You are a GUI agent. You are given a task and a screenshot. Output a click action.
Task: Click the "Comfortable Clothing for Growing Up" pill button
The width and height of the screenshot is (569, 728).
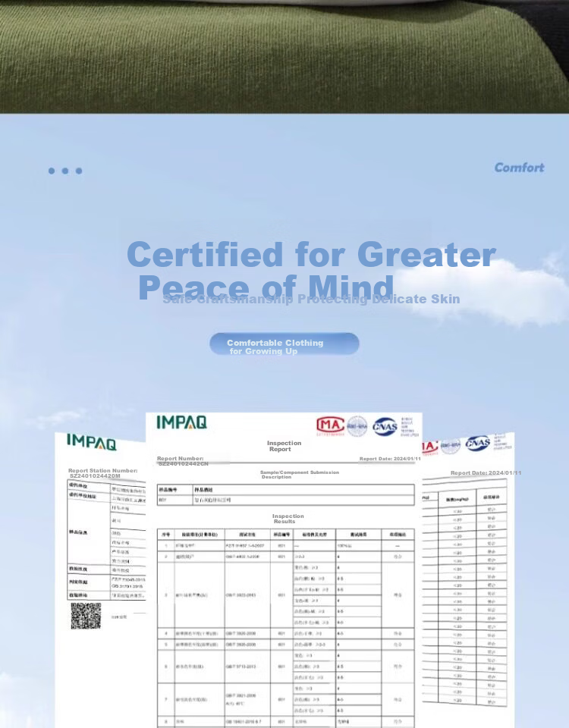point(284,344)
